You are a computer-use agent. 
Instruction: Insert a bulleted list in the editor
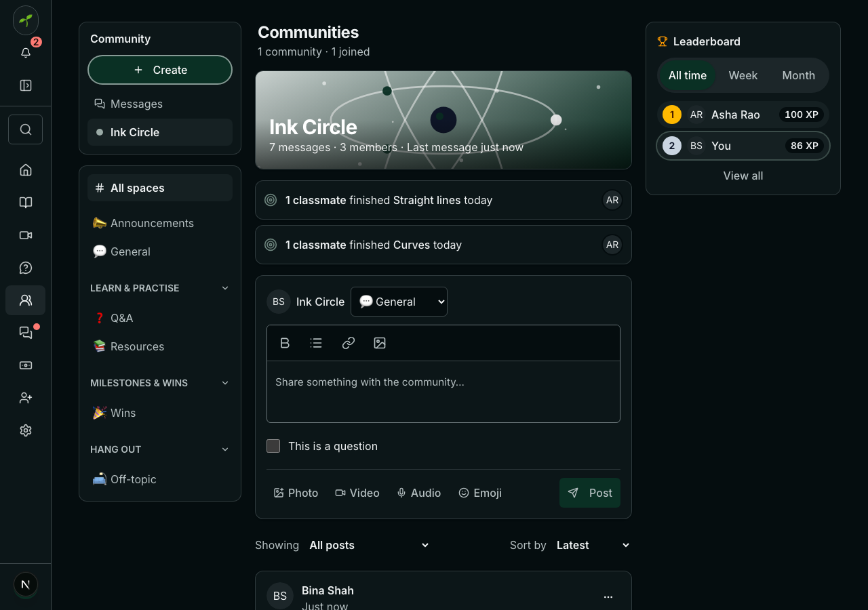coord(316,343)
